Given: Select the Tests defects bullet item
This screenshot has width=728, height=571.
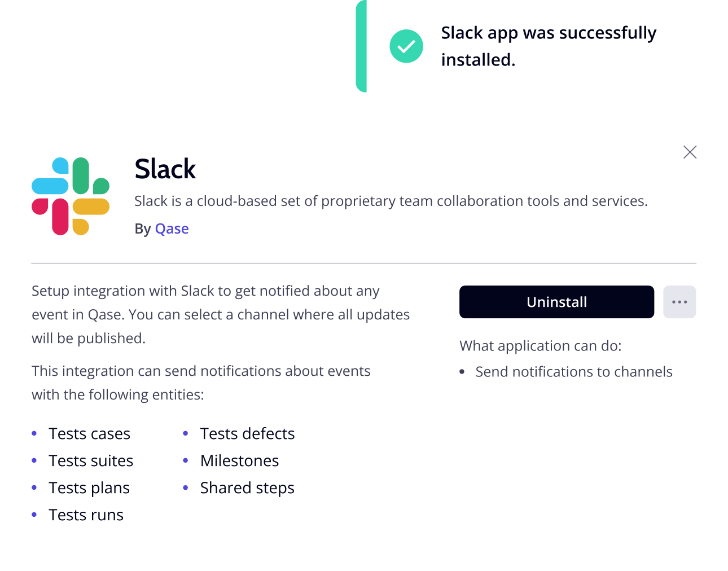Looking at the screenshot, I should (247, 433).
